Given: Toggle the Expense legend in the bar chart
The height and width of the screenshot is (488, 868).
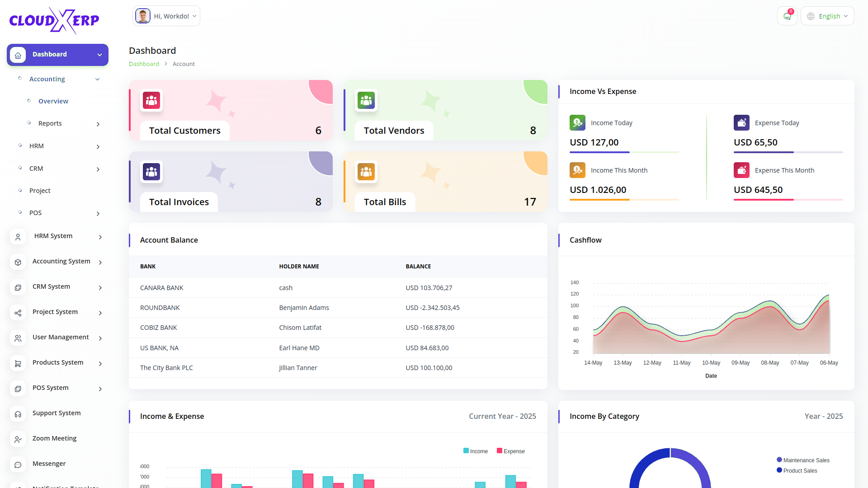Looking at the screenshot, I should tap(511, 451).
